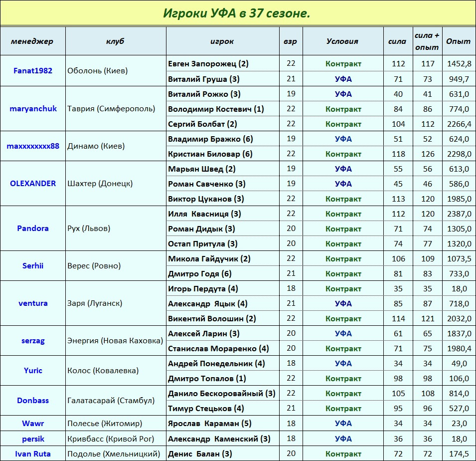Click the 'клуб' column header
The height and width of the screenshot is (461, 476).
115,41
